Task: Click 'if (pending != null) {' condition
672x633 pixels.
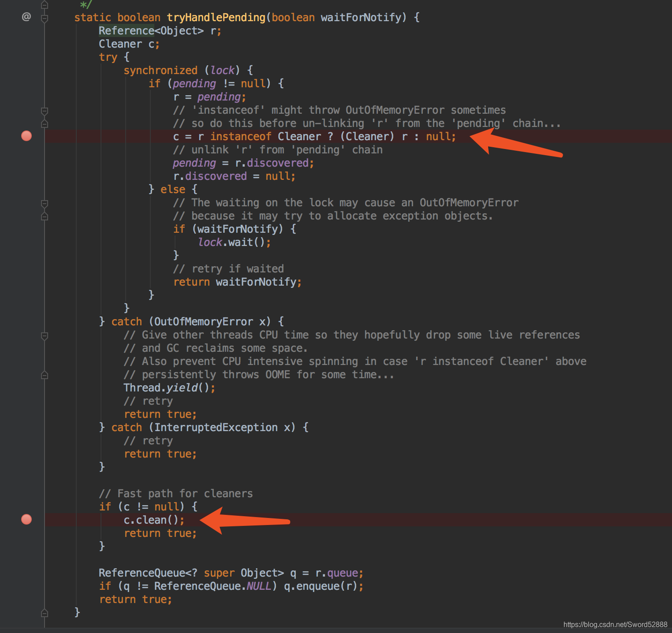Action: (x=216, y=83)
